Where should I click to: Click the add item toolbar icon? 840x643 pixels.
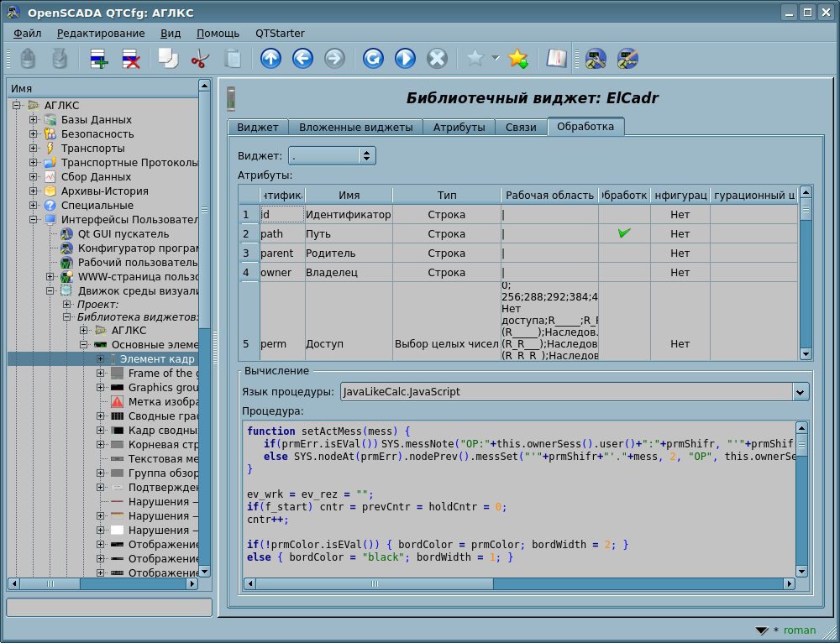[x=99, y=59]
